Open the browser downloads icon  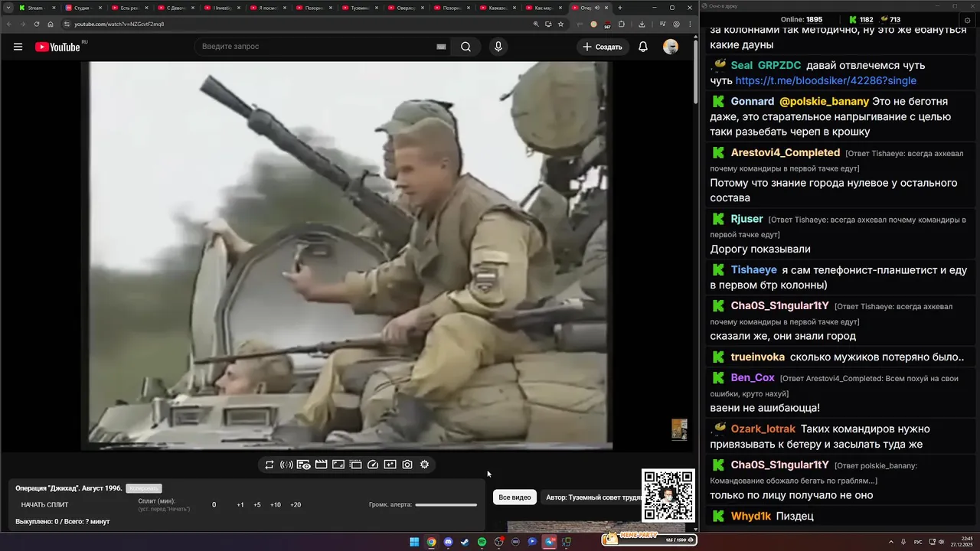(x=642, y=24)
